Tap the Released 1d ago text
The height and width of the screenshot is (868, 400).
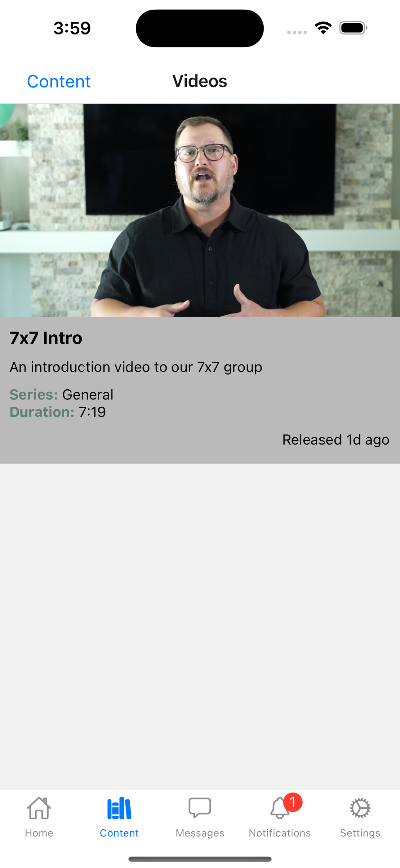click(x=336, y=440)
